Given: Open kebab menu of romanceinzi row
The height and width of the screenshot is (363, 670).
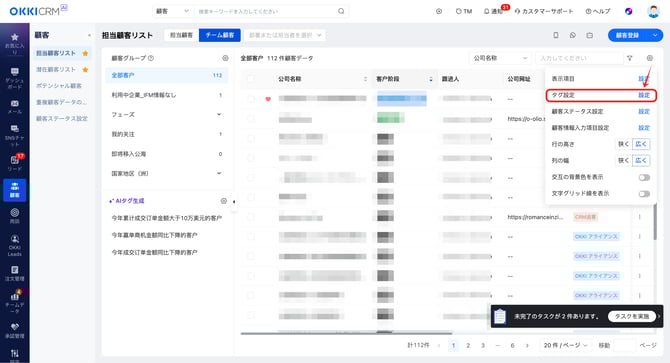Looking at the screenshot, I should click(640, 217).
